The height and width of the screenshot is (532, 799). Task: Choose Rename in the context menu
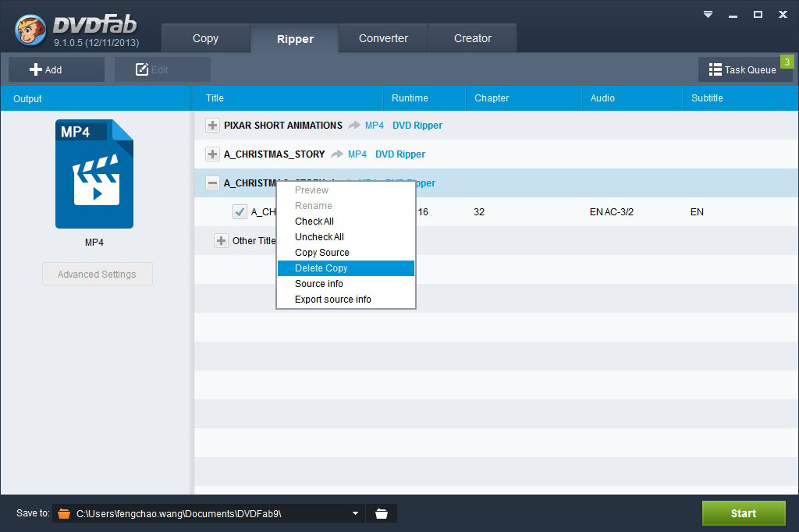click(x=346, y=206)
